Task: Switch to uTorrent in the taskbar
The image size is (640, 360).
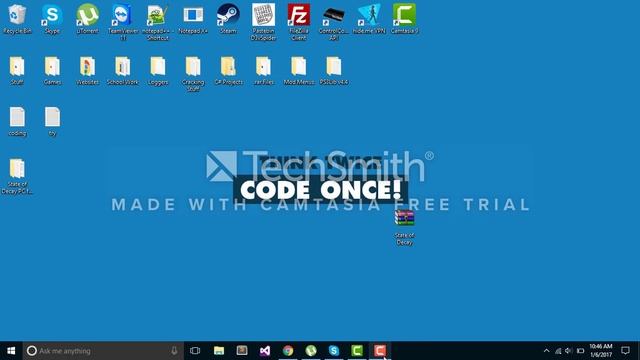Action: click(311, 351)
